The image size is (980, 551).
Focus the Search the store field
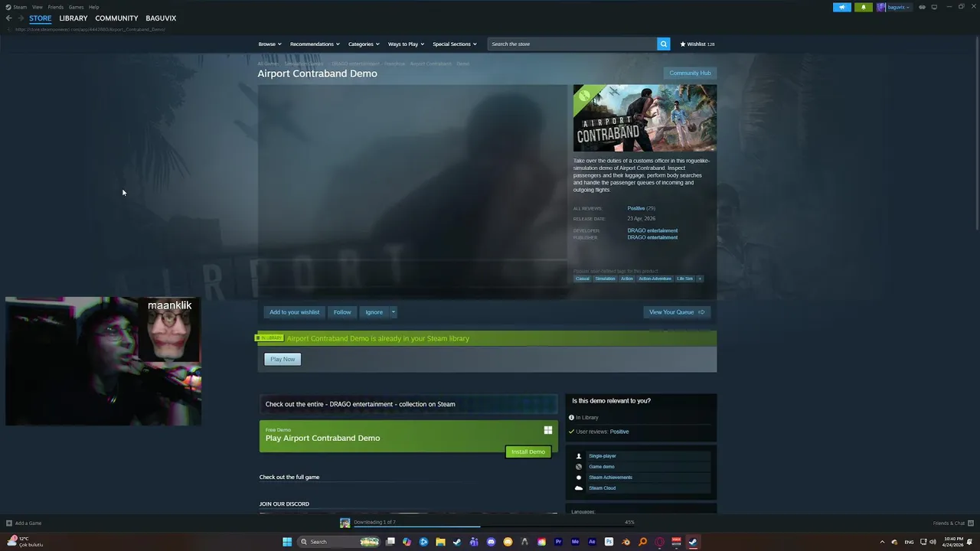coord(572,44)
